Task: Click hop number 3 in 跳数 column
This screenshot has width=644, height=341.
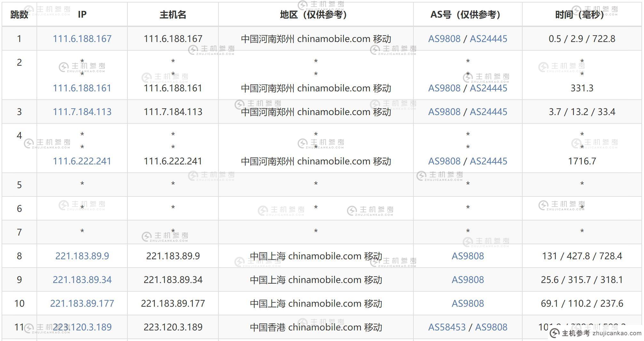Action: 19,112
